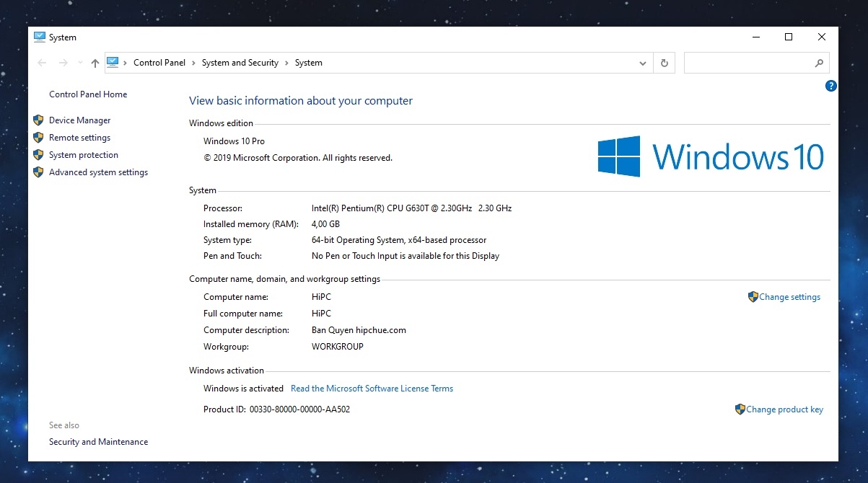868x483 pixels.
Task: Expand chevron before Control Panel breadcrumb
Action: pos(126,63)
